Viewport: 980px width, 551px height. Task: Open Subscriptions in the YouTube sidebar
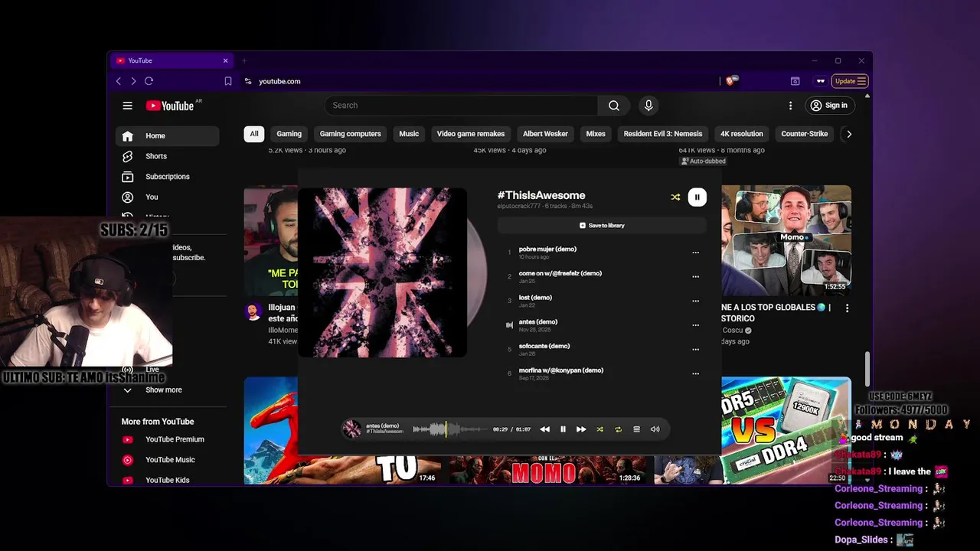pyautogui.click(x=167, y=177)
